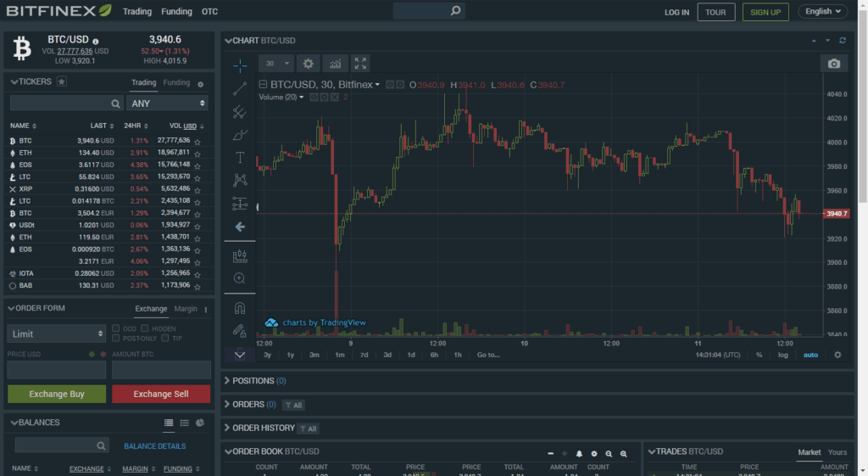Viewport: 868px width, 476px height.
Task: Open the BALANCE DETAILS link
Action: (x=154, y=446)
